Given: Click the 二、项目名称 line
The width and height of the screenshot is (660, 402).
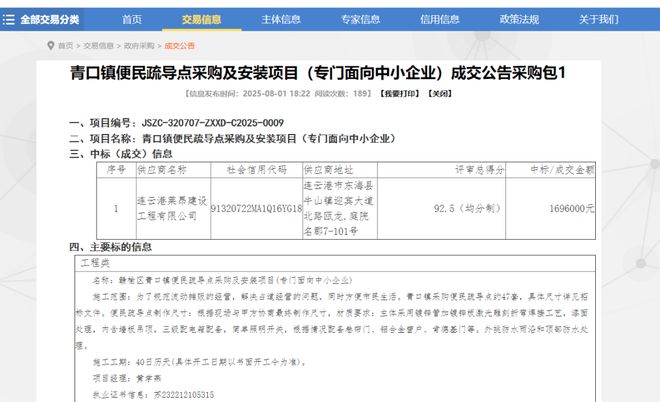Looking at the screenshot, I should point(233,138).
